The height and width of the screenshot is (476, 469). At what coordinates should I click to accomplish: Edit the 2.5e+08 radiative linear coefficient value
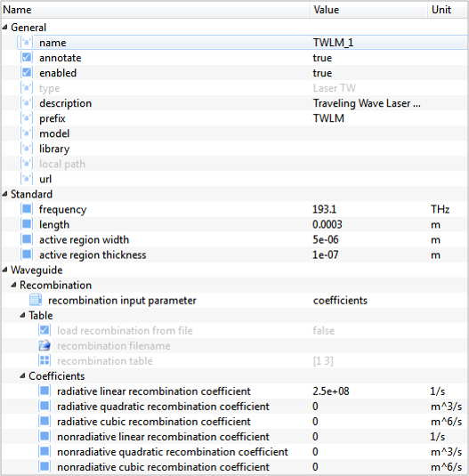coord(331,391)
